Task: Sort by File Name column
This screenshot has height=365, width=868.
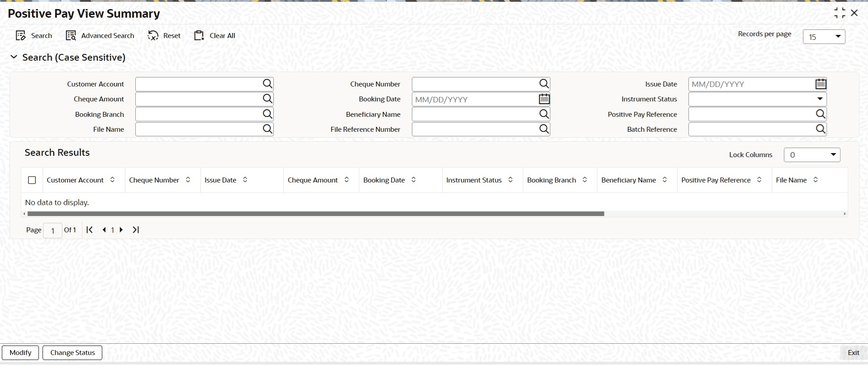Action: (x=816, y=180)
